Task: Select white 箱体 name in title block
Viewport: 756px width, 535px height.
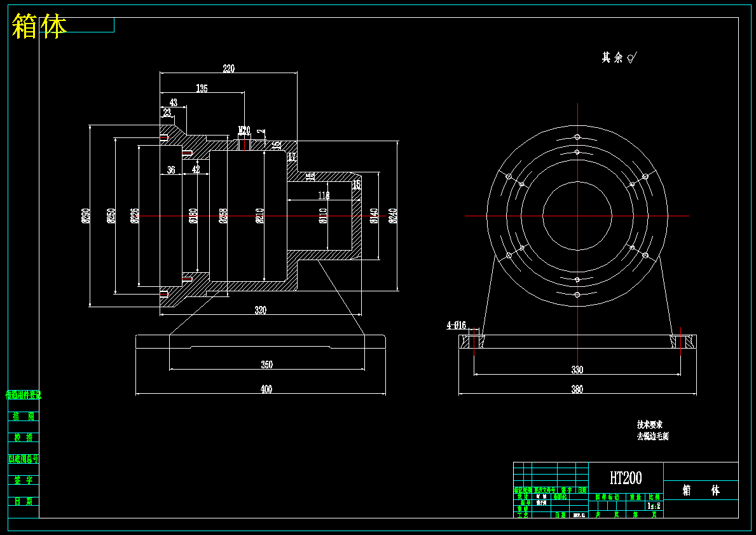Action: tap(701, 490)
